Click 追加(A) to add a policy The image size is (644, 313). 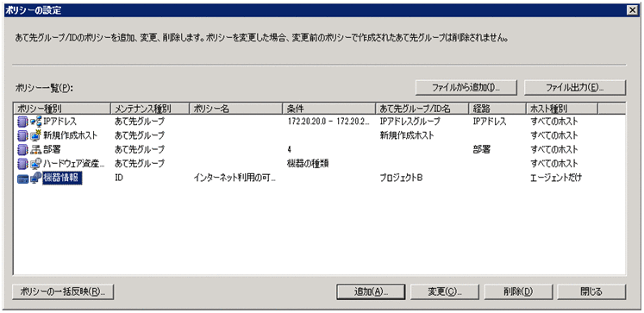click(371, 291)
